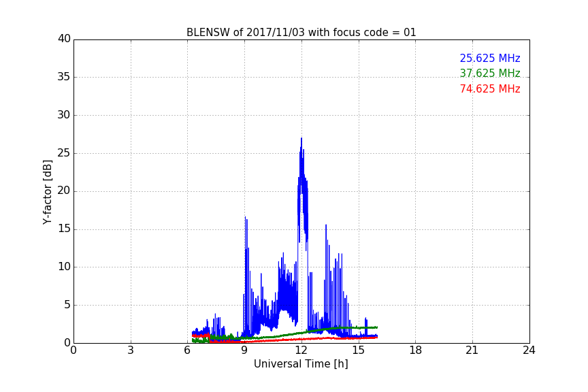Click the x-axis tick label 18
588x392 pixels.
[x=415, y=350]
